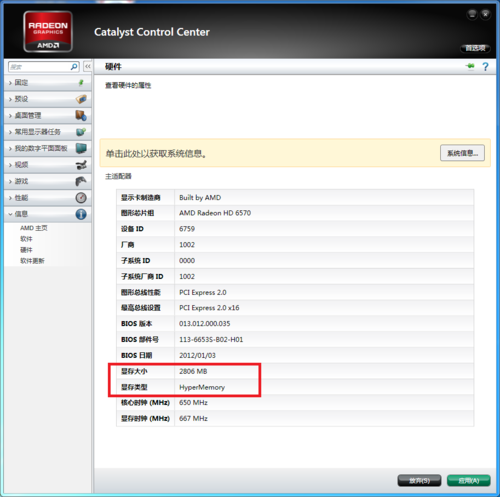
Task: Click the search magnifier icon
Action: coord(74,67)
